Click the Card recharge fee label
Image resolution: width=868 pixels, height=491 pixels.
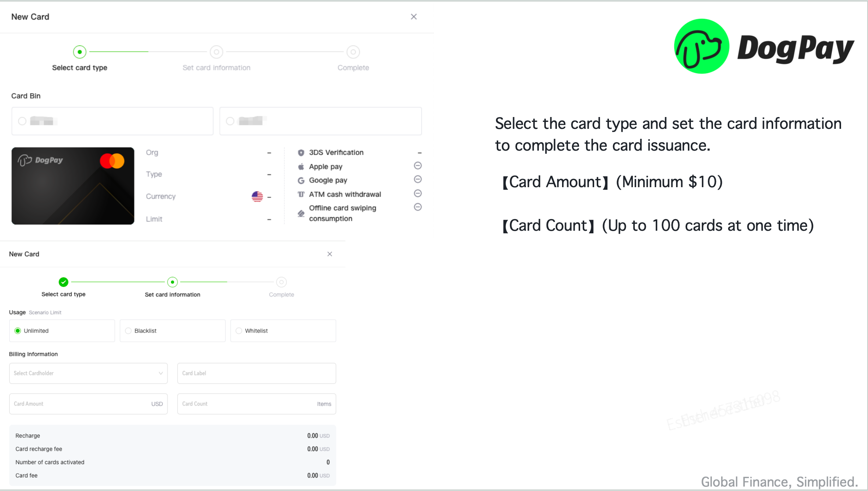[x=39, y=449]
